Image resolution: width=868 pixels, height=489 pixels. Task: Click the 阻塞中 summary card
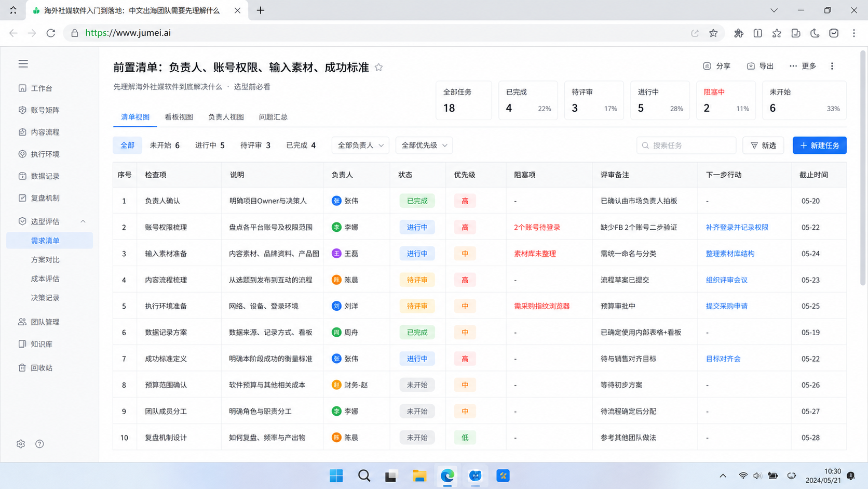726,100
